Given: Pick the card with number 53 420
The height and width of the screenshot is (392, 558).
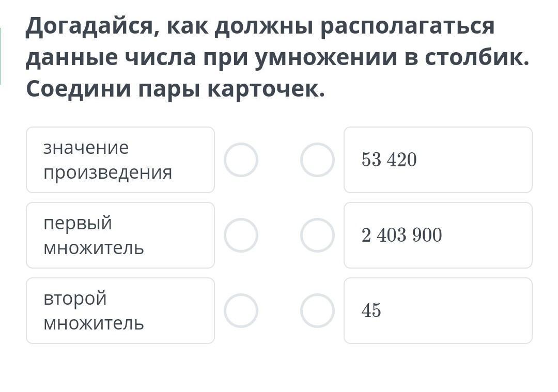Looking at the screenshot, I should pos(438,160).
